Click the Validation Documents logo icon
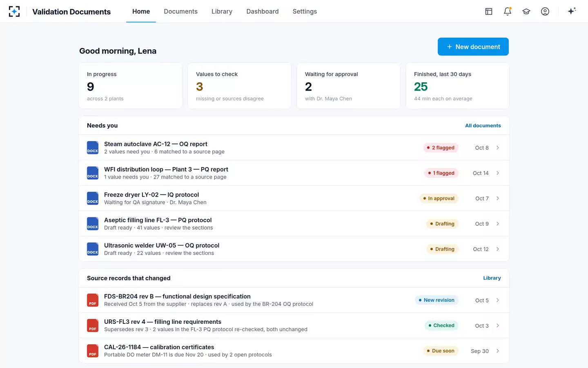Screen dimensions: 588x368 14,11
